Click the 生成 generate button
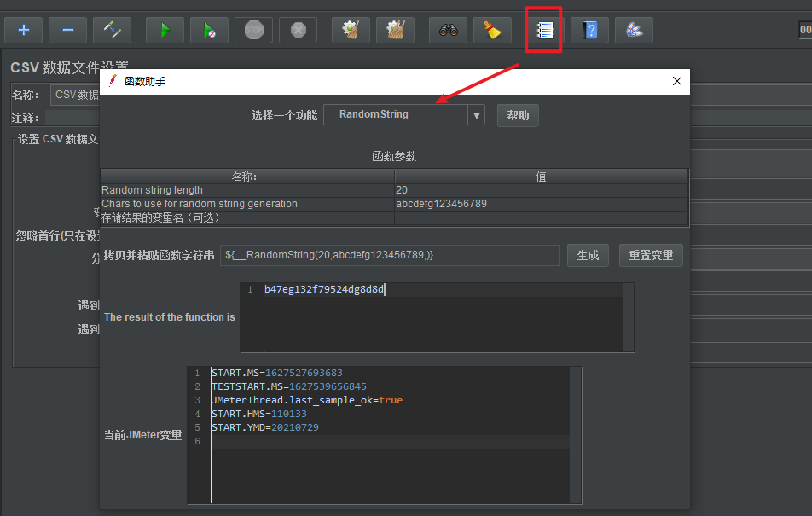 (588, 255)
